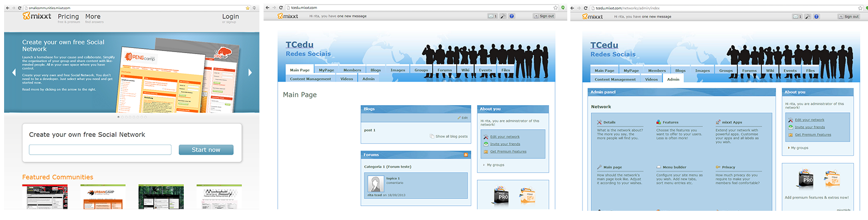The image size is (868, 220).
Task: Go to previous banner slide with left arrow
Action: point(14,72)
